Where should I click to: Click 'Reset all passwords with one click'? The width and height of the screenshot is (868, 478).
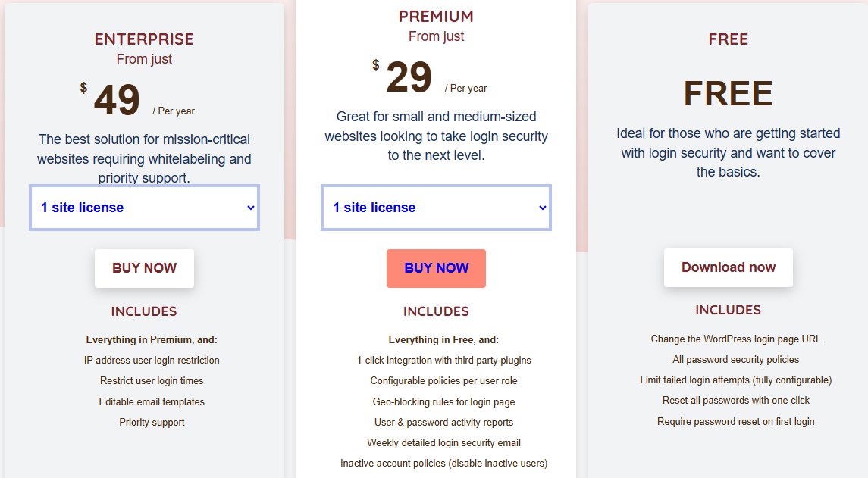(x=735, y=401)
